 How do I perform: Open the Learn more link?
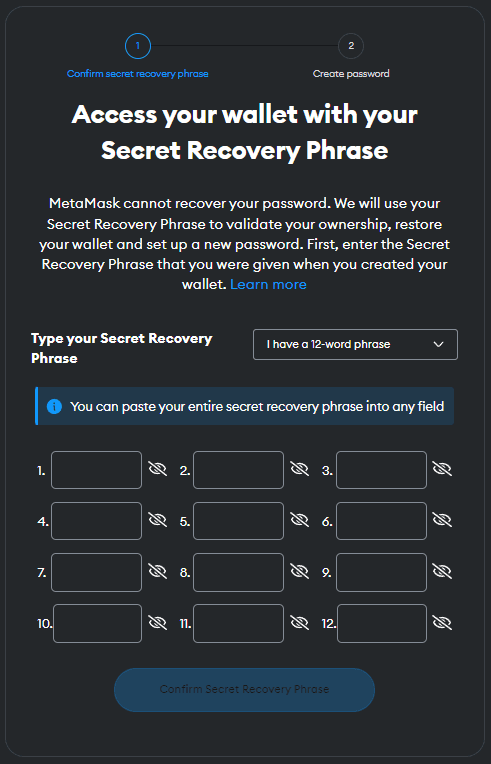click(268, 285)
